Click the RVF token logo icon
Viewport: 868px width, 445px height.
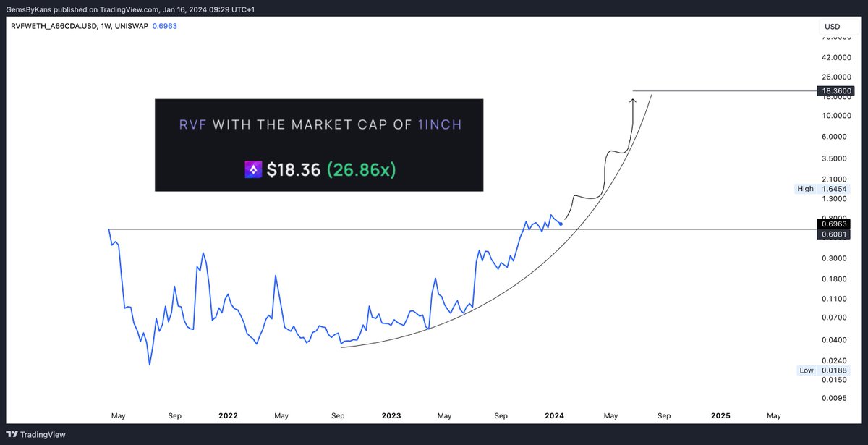click(253, 170)
